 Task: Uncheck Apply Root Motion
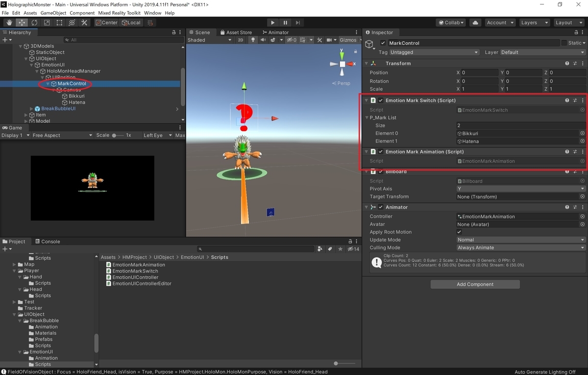(x=459, y=232)
